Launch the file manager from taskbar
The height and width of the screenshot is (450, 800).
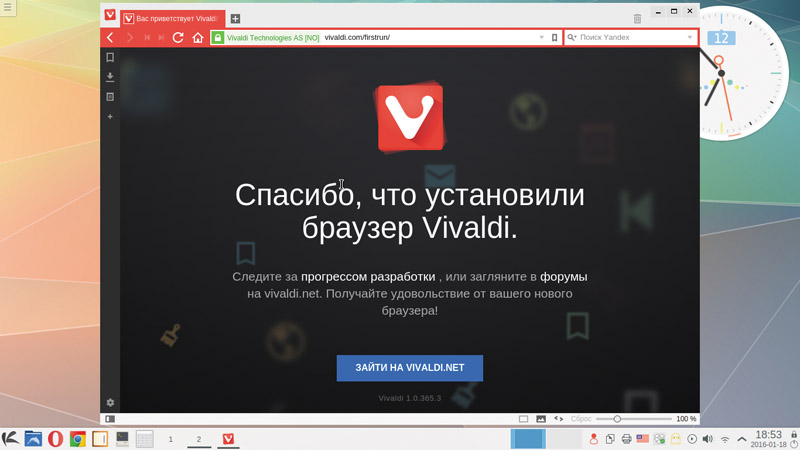33,439
